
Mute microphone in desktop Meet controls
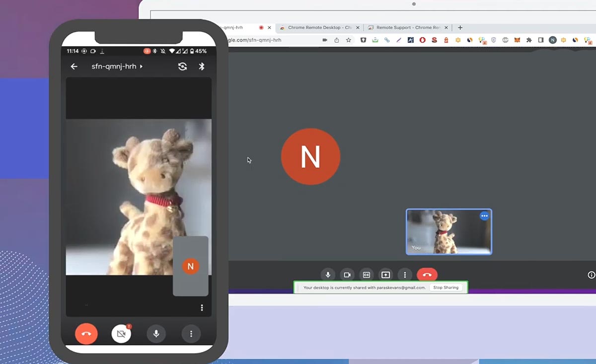point(328,275)
